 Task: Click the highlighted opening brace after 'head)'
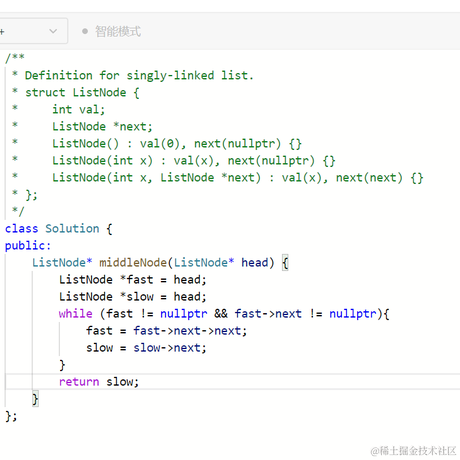point(285,263)
